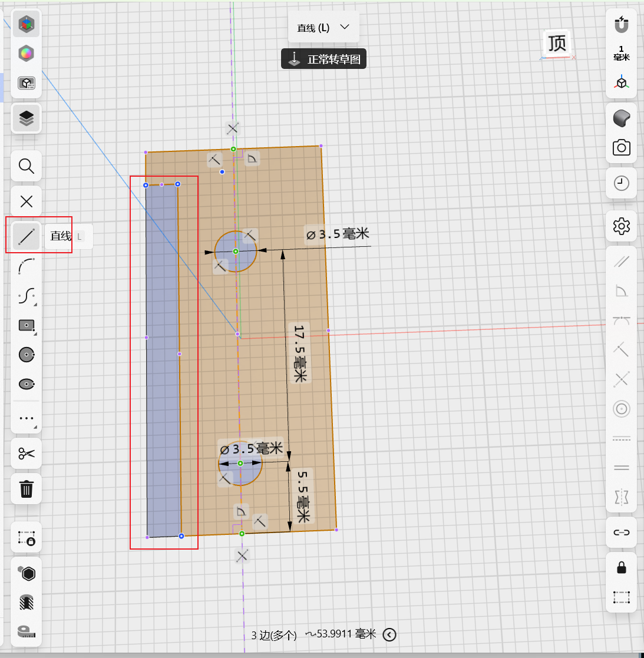Image resolution: width=644 pixels, height=658 pixels.
Task: Apply the midpoint constraint icon
Action: (622, 349)
